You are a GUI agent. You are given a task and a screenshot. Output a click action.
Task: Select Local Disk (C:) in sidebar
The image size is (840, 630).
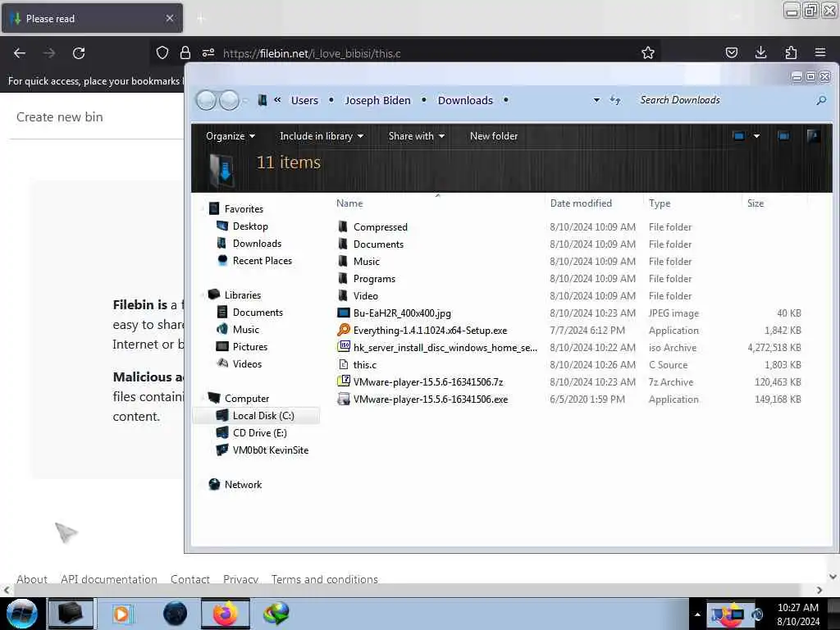click(257, 416)
